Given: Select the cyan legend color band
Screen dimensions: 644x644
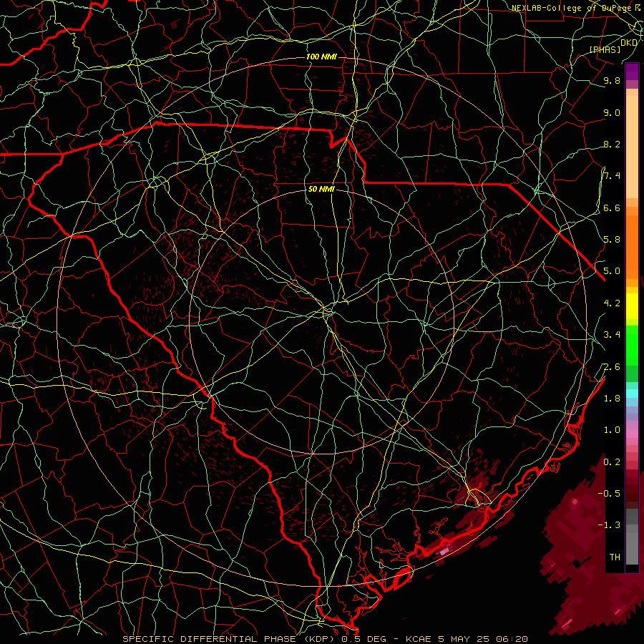Looking at the screenshot, I should pyautogui.click(x=632, y=394).
